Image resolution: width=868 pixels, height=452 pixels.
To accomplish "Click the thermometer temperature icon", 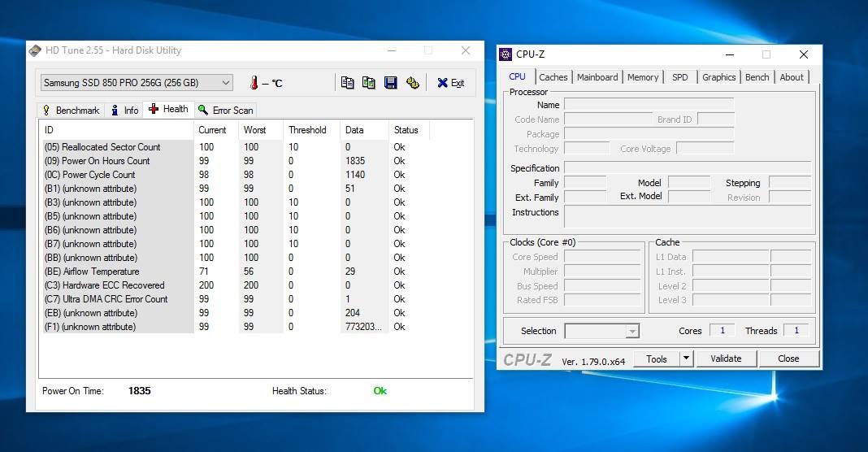I will (x=254, y=83).
